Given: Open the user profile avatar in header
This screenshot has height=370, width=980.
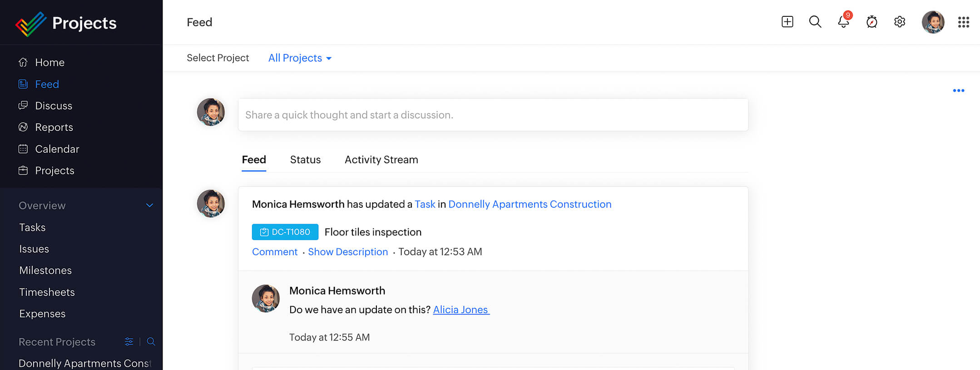Looking at the screenshot, I should coord(933,22).
